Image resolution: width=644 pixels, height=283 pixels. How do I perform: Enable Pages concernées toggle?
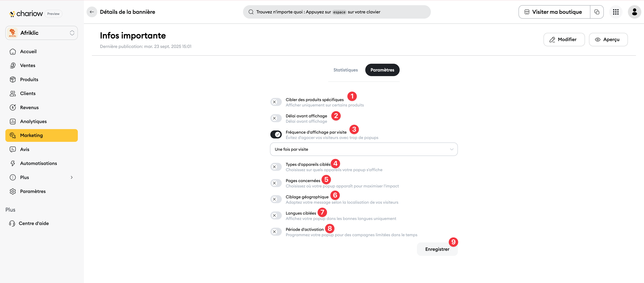click(276, 183)
